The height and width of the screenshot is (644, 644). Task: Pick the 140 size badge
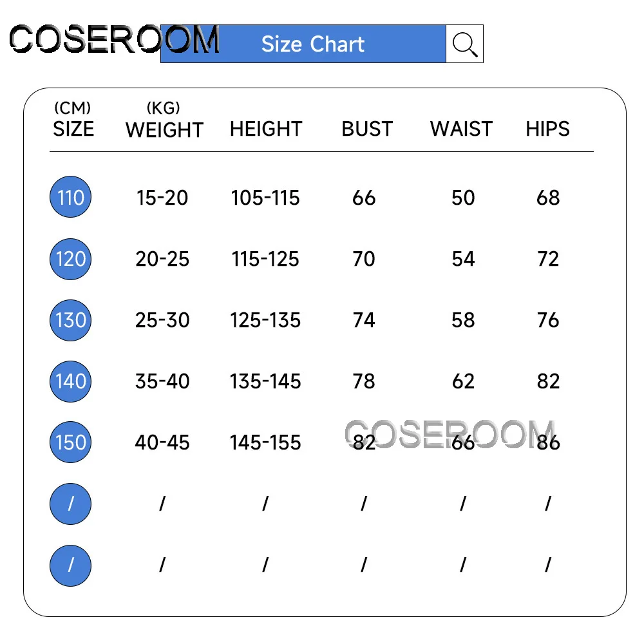(71, 381)
